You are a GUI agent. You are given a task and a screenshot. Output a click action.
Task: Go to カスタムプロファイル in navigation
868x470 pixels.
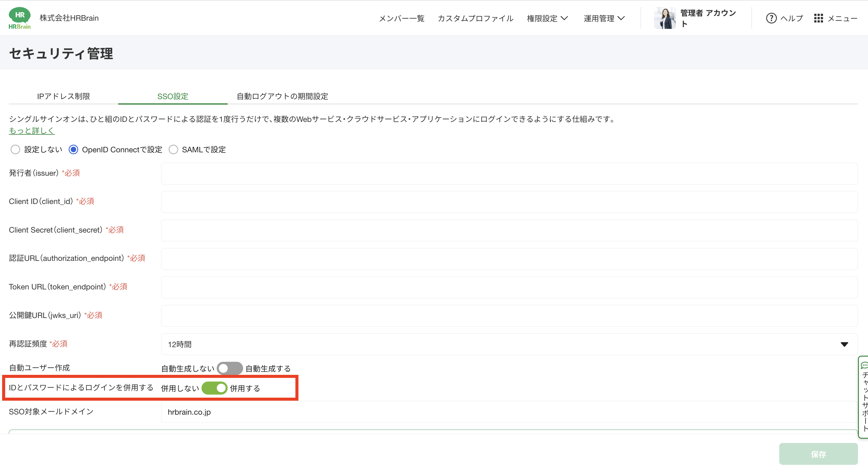point(475,18)
